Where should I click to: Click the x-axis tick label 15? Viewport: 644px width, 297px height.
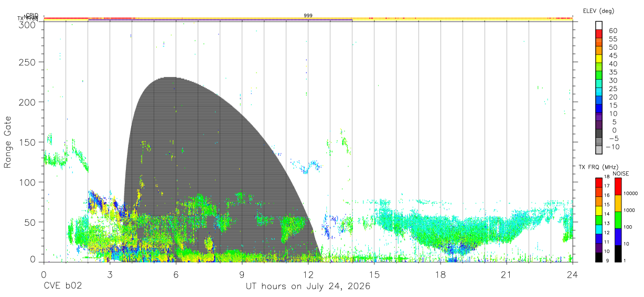pyautogui.click(x=374, y=274)
